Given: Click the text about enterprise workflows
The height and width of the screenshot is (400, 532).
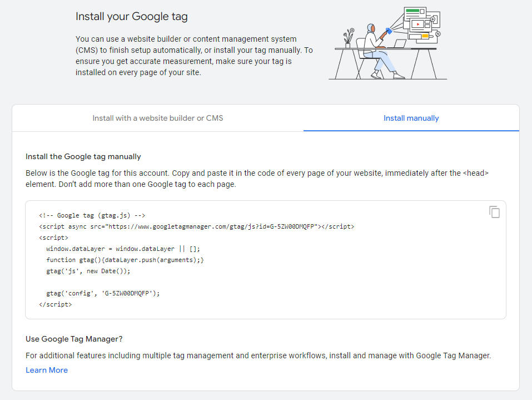Looking at the screenshot, I should tap(258, 355).
